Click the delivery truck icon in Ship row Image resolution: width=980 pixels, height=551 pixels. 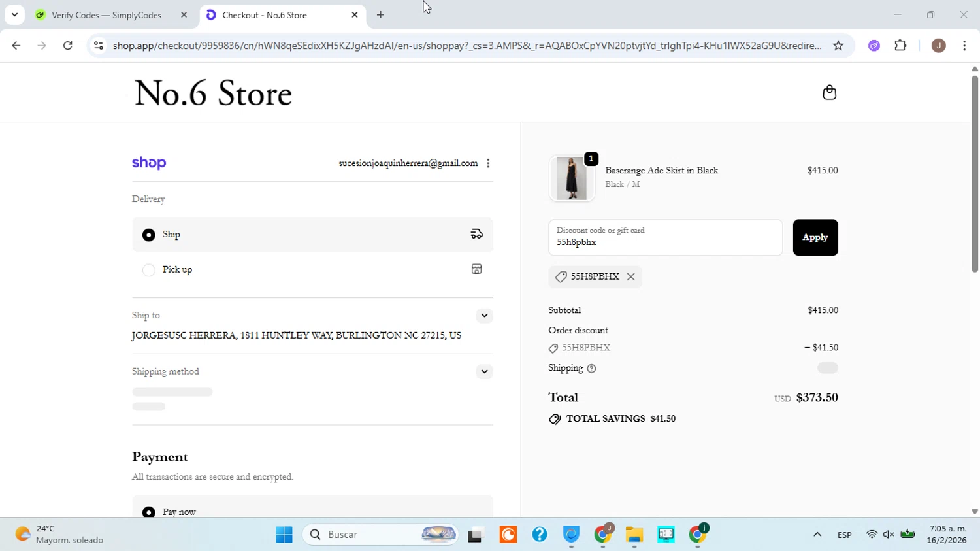click(x=477, y=234)
